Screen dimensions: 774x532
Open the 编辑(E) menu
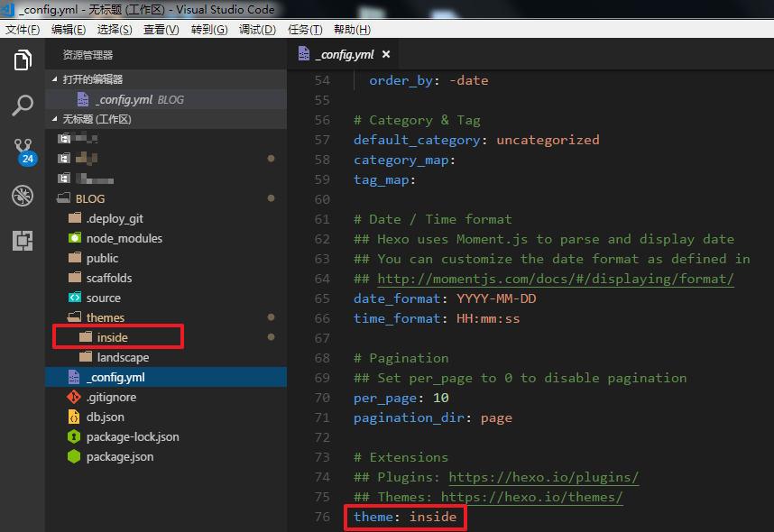coord(69,30)
